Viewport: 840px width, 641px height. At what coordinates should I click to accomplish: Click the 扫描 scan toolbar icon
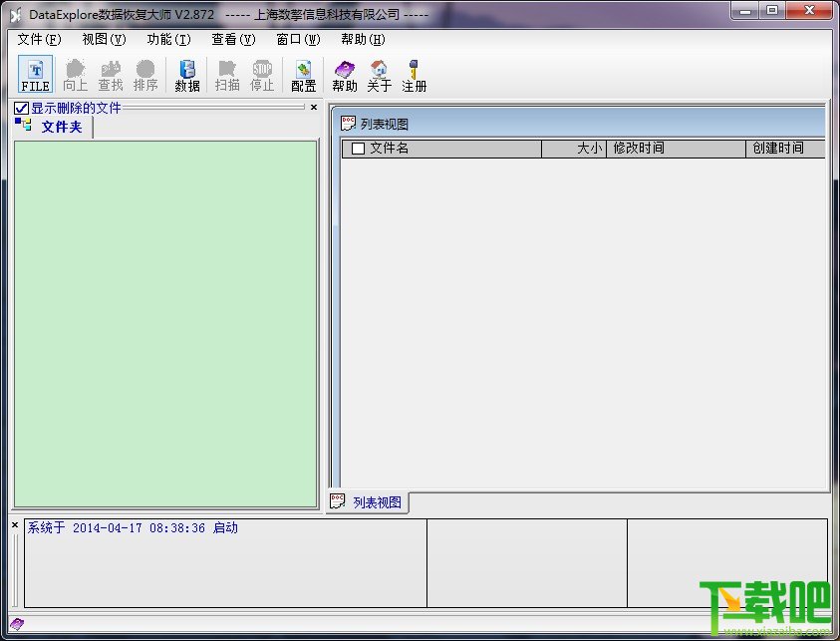[x=227, y=75]
